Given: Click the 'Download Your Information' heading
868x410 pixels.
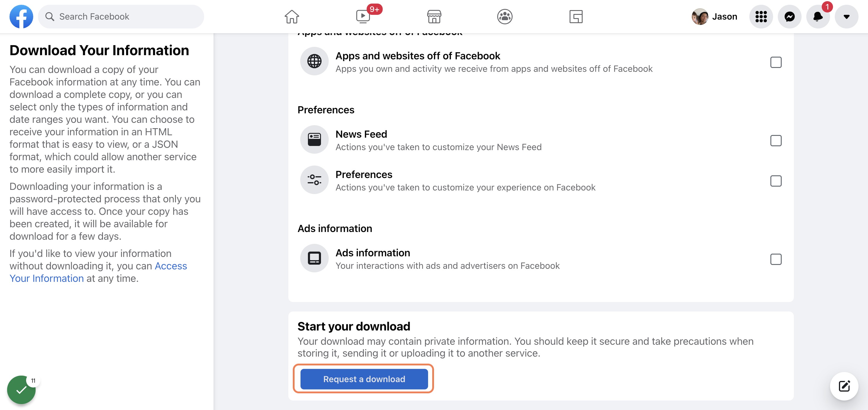Looking at the screenshot, I should (99, 50).
